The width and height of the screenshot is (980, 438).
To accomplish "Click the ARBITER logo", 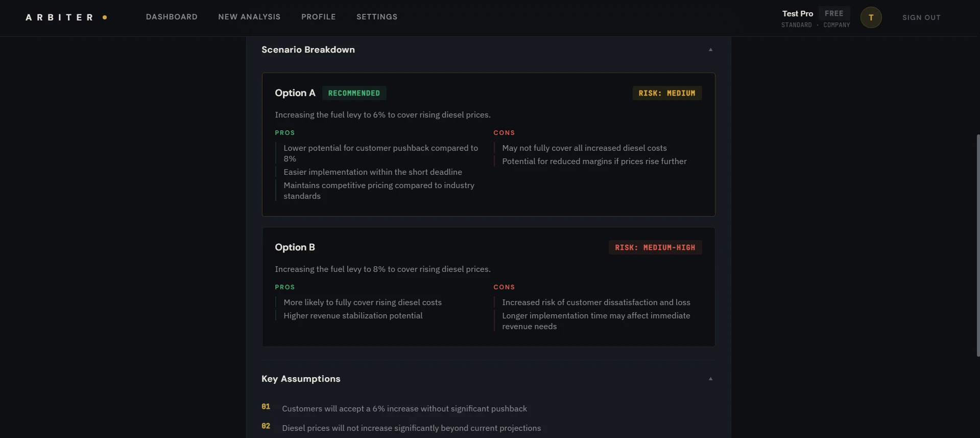I will (x=60, y=17).
